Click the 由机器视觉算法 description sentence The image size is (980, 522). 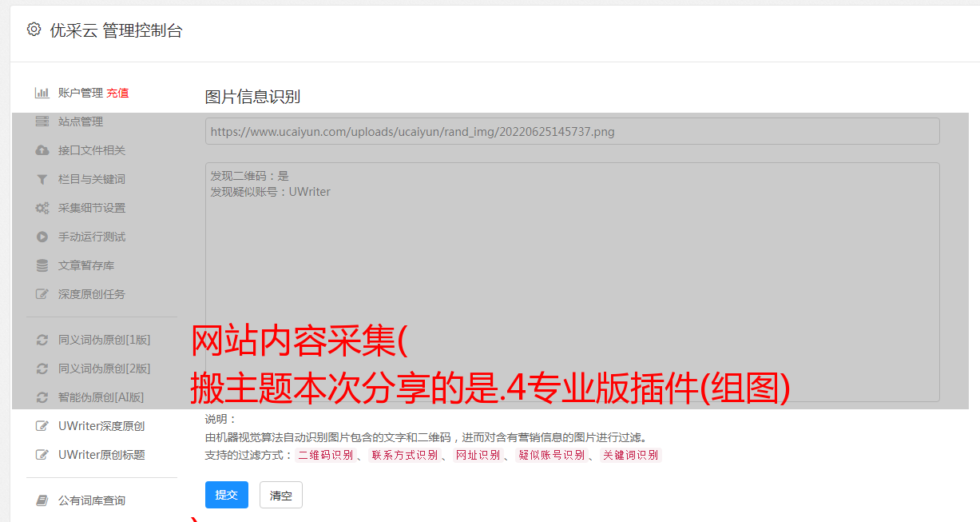[x=426, y=437]
